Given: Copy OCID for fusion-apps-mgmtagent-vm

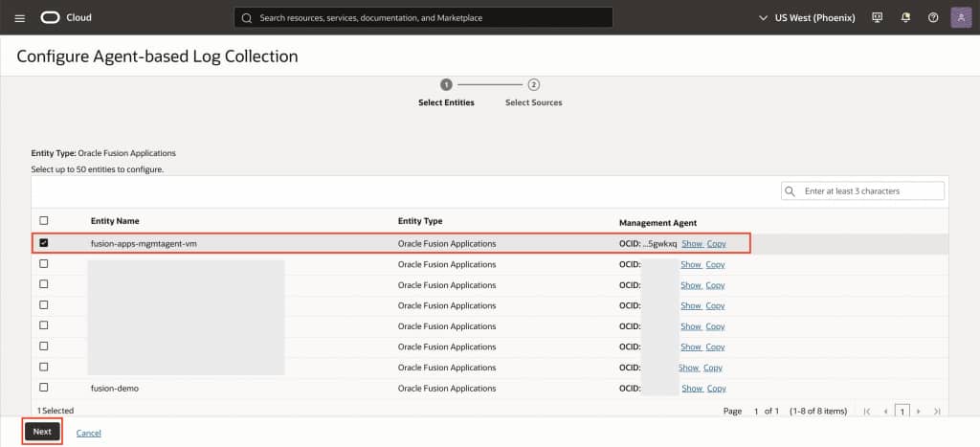Looking at the screenshot, I should 716,244.
